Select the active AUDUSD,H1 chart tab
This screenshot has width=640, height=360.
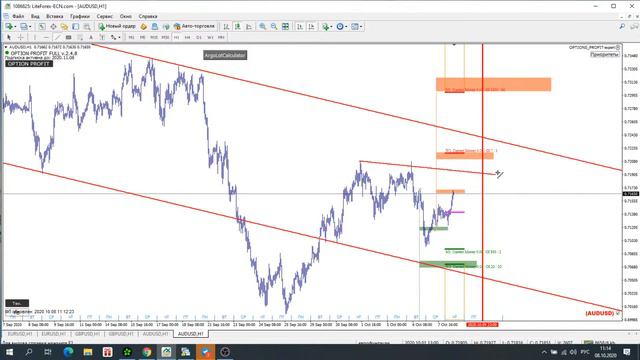point(191,334)
